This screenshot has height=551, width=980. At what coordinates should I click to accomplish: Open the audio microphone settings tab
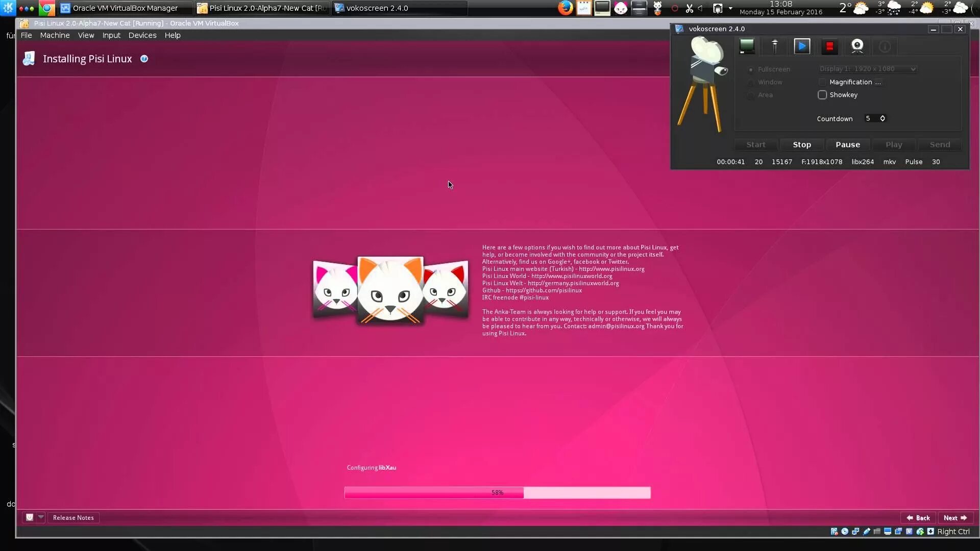click(x=774, y=46)
